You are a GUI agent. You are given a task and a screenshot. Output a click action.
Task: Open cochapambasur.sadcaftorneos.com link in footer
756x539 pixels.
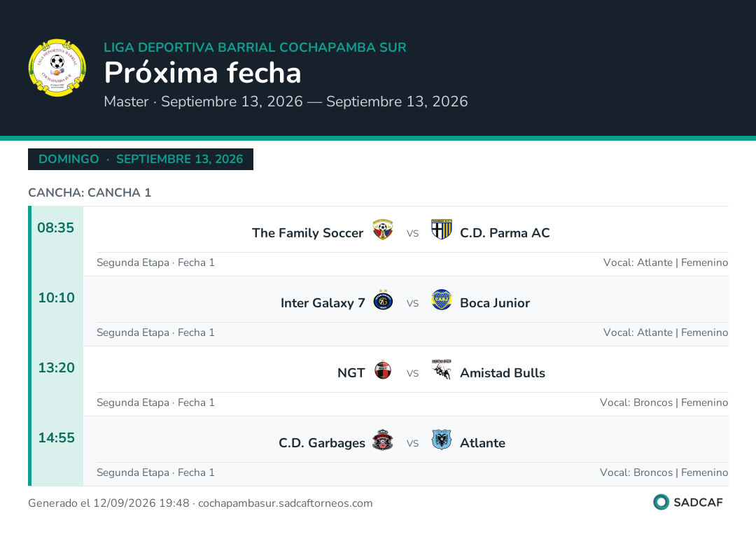click(x=286, y=503)
